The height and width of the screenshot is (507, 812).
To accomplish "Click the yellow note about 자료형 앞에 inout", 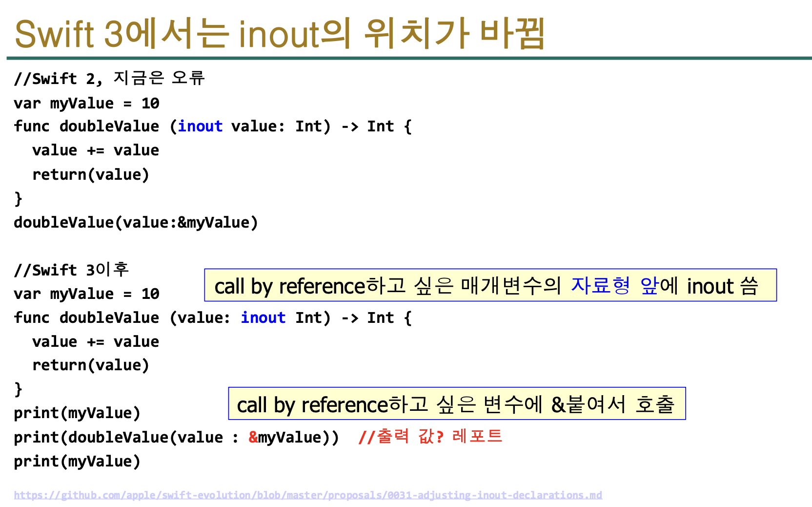I will pos(490,285).
